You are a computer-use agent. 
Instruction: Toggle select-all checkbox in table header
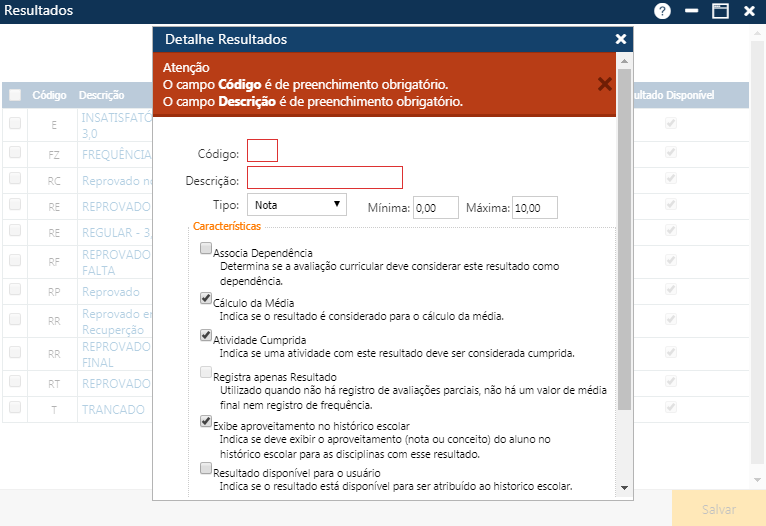click(15, 95)
